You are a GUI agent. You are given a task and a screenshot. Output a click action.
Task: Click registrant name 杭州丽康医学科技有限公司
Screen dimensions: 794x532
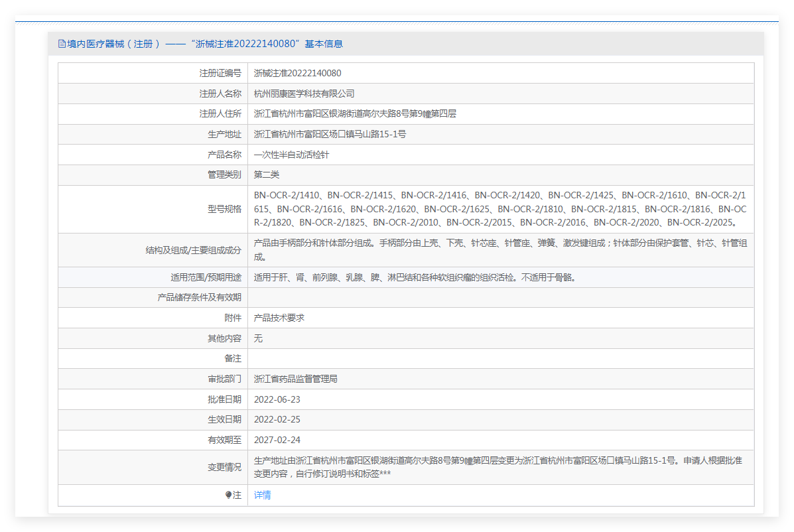click(304, 94)
